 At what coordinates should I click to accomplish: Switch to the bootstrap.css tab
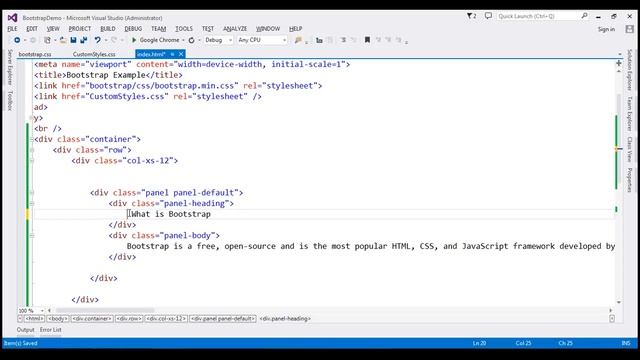click(35, 54)
